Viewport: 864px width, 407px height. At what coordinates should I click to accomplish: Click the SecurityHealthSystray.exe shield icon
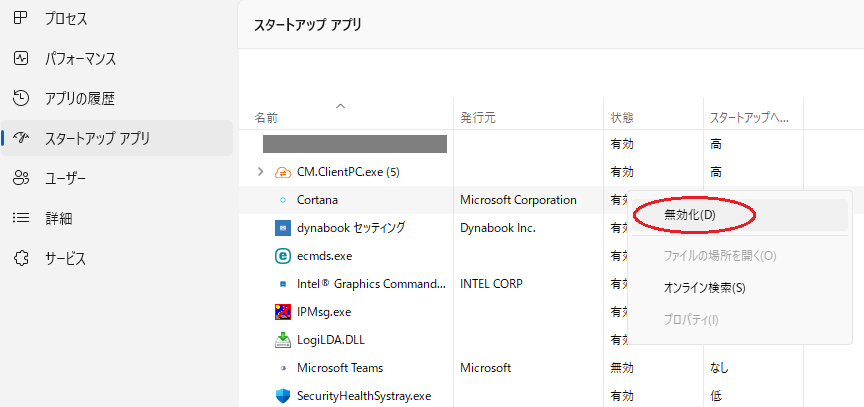click(x=282, y=396)
